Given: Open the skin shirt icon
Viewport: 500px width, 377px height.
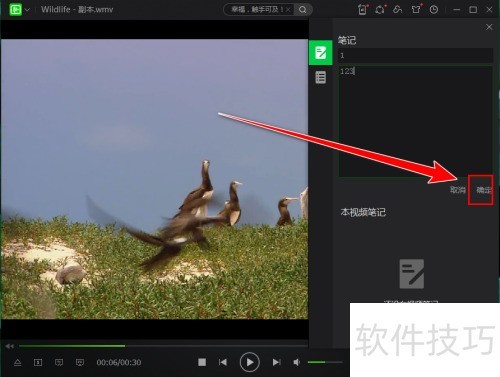Looking at the screenshot, I should point(416,10).
